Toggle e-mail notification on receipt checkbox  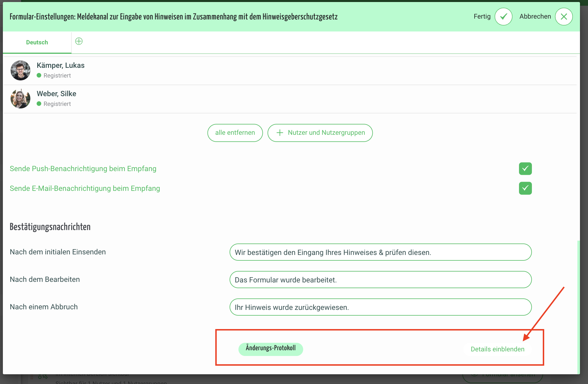[x=525, y=188]
